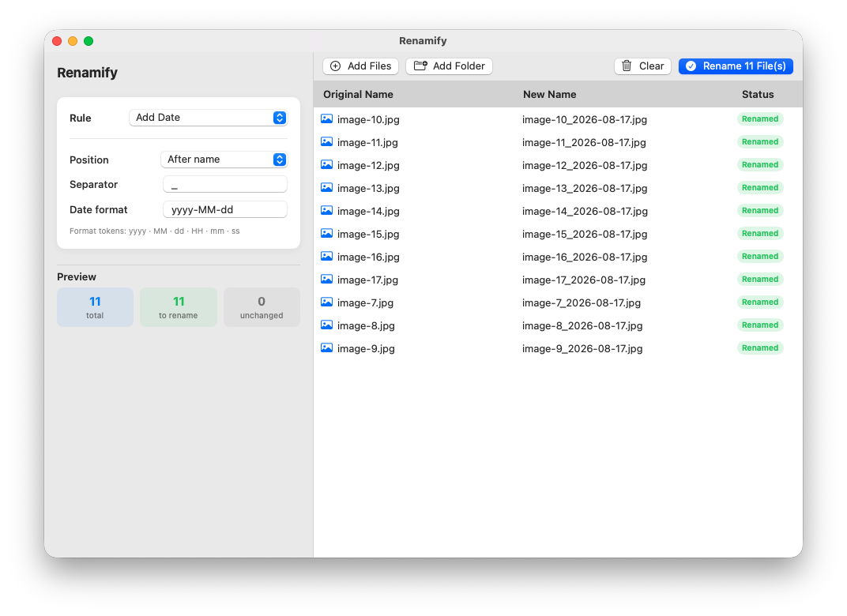Click the folder icon in Add Folder
The height and width of the screenshot is (616, 847).
[x=420, y=66]
